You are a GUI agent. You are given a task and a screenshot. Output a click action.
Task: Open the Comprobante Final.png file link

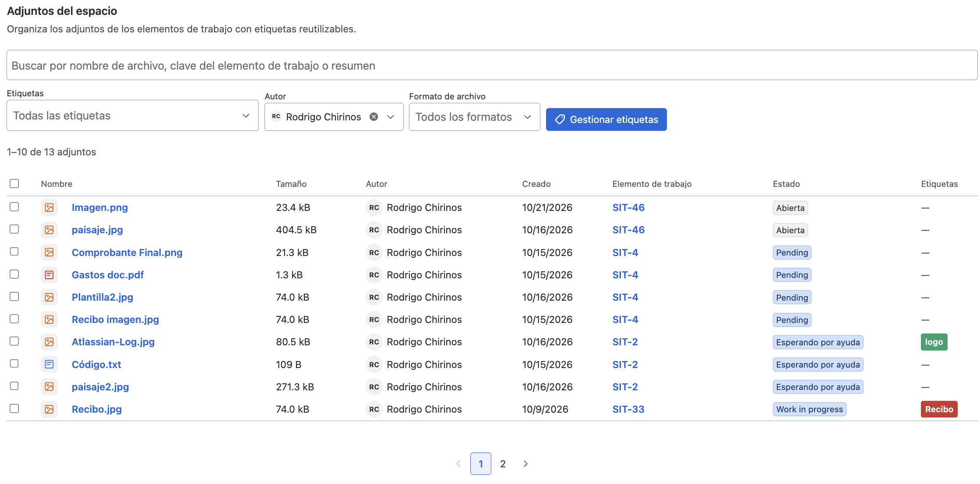tap(127, 253)
